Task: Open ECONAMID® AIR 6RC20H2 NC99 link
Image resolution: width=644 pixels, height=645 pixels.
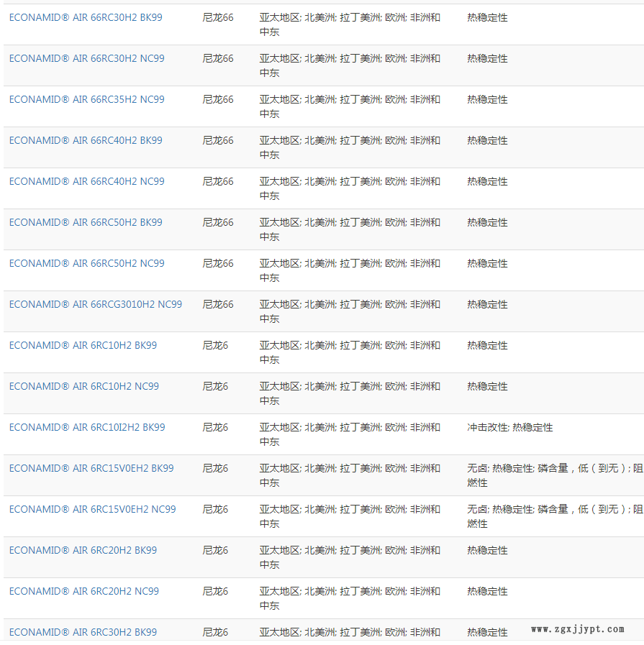Action: (84, 591)
